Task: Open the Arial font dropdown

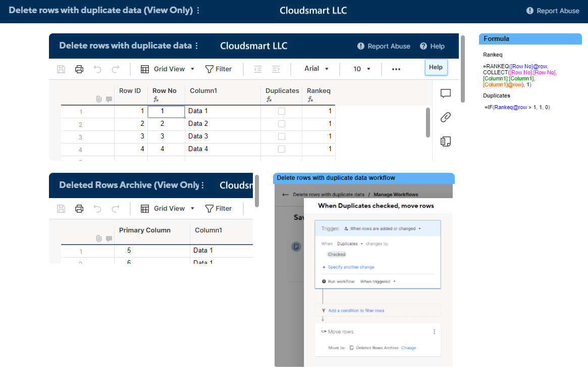Action: pyautogui.click(x=316, y=69)
